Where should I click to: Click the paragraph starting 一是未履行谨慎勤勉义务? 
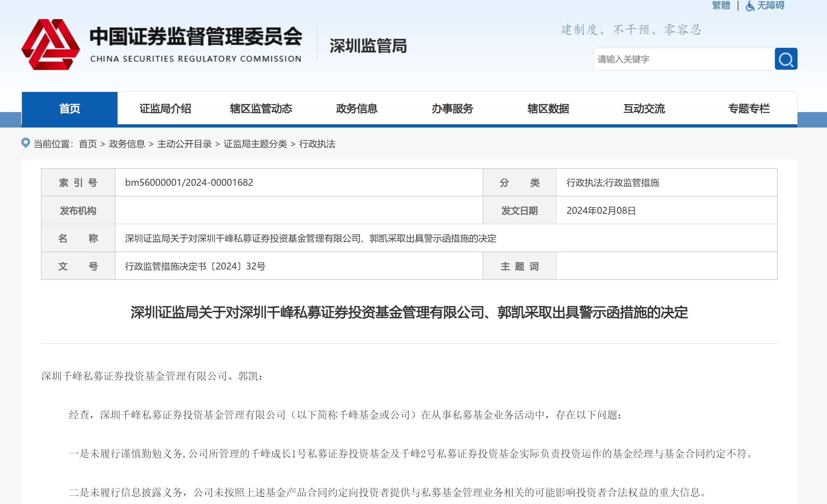pos(411,454)
